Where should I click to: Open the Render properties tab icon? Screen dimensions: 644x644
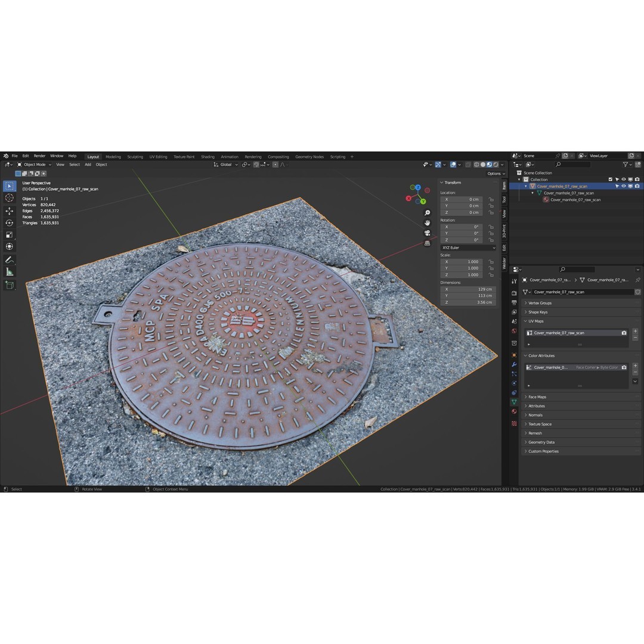(x=514, y=293)
